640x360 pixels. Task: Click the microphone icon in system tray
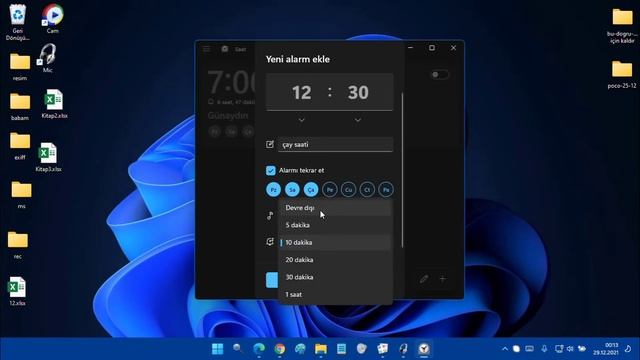544,349
